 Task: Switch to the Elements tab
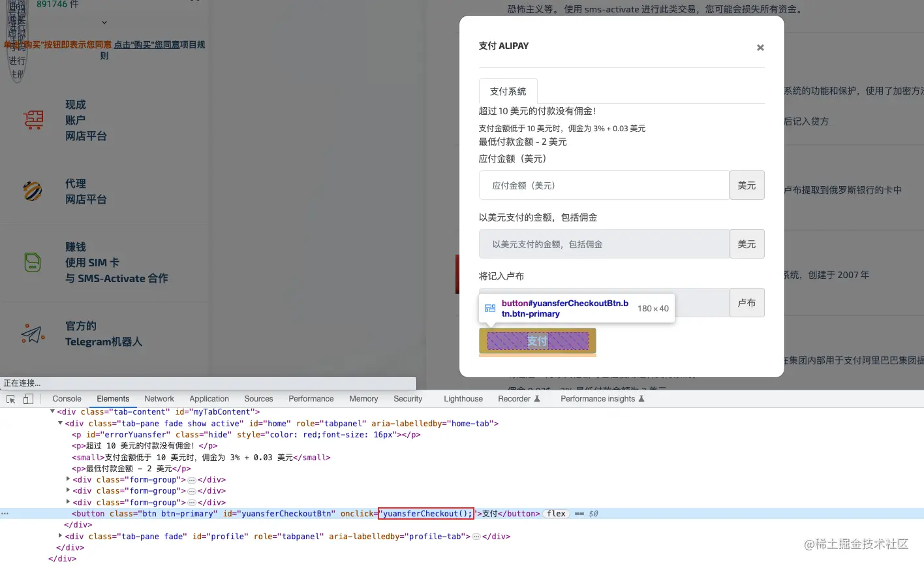coord(113,399)
